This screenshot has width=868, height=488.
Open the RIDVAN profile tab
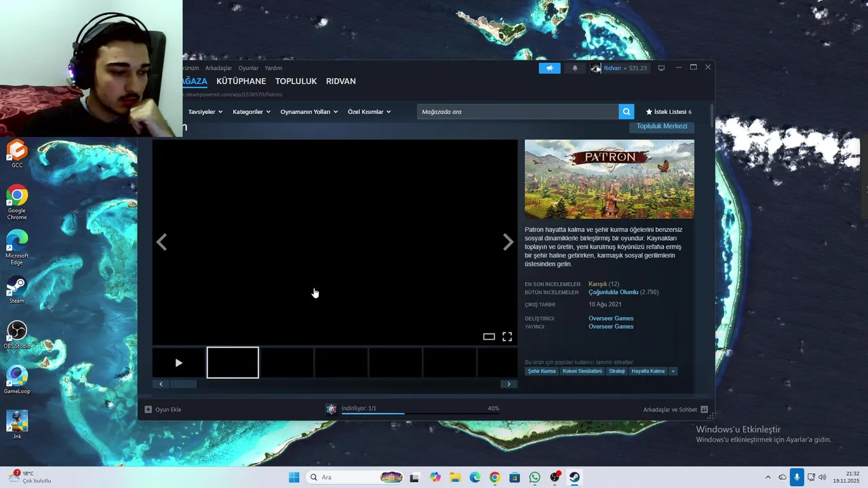point(341,81)
